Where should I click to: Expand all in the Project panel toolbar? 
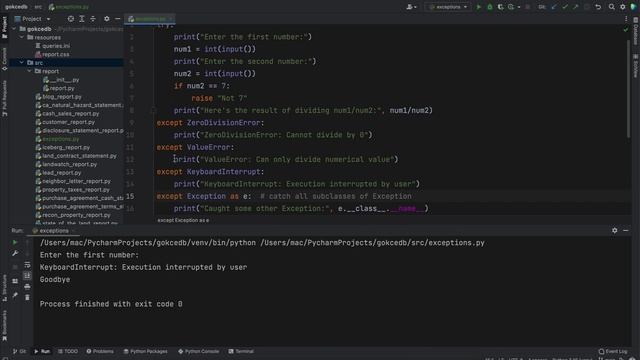82,19
